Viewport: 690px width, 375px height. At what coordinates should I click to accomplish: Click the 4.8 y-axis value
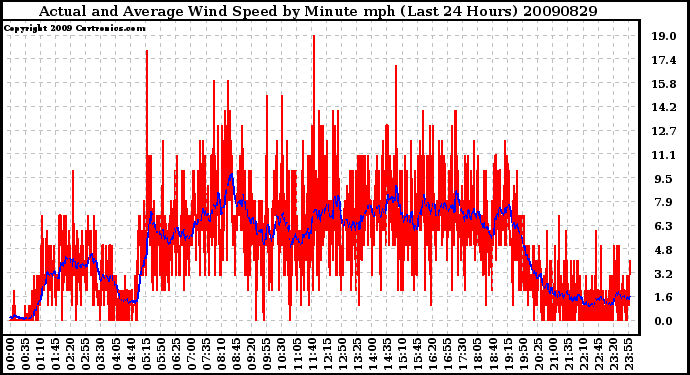664,250
